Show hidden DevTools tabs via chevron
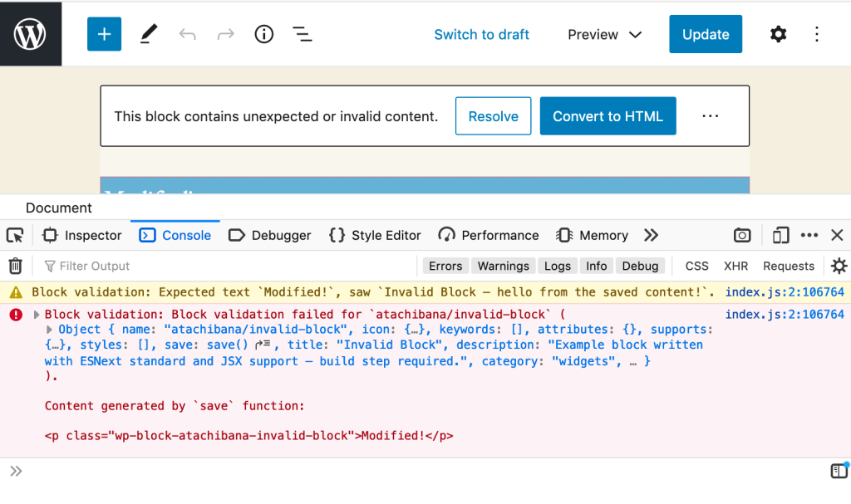Viewport: 851px width, 504px height. [x=652, y=235]
